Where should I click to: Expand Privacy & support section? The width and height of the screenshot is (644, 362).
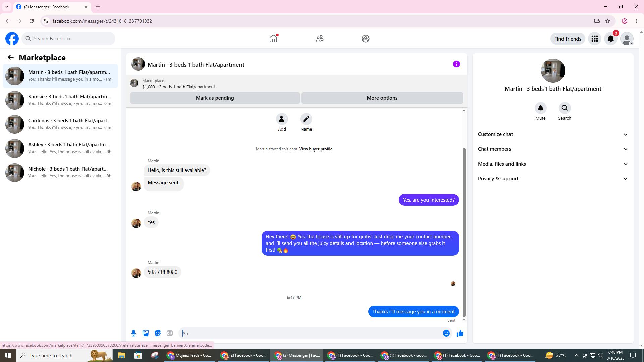553,179
